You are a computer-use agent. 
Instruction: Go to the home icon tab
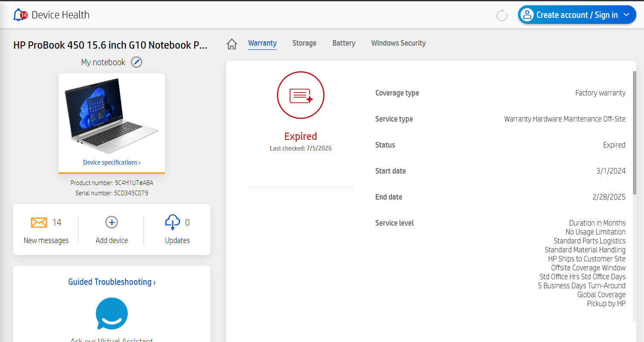click(232, 44)
